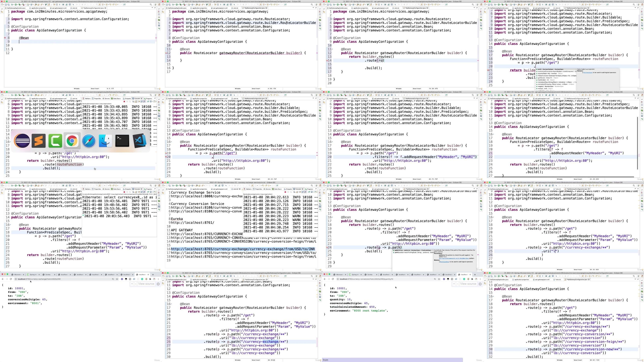Select urls.txt editor tab in urls.txt window
This screenshot has width=644, height=362.
pos(236,189)
